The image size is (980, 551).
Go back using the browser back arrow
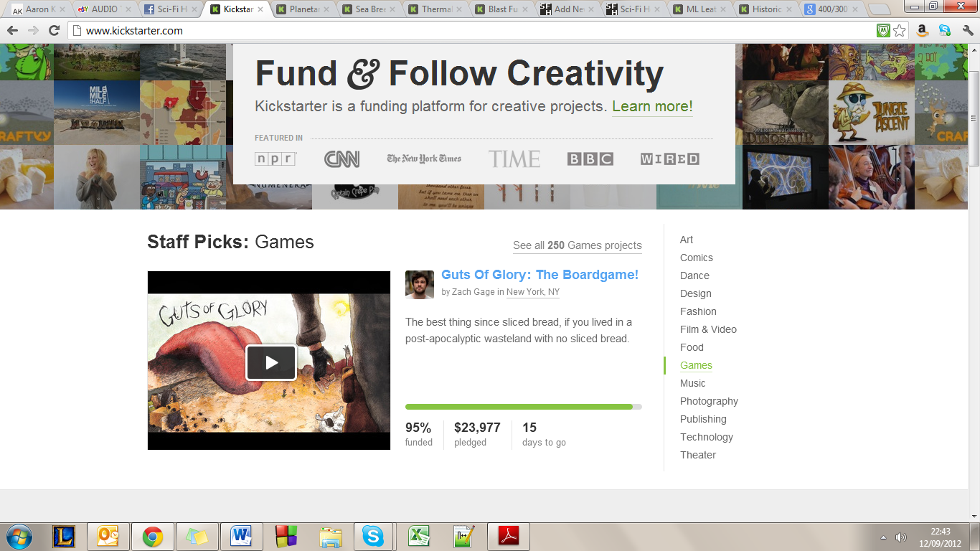tap(12, 31)
